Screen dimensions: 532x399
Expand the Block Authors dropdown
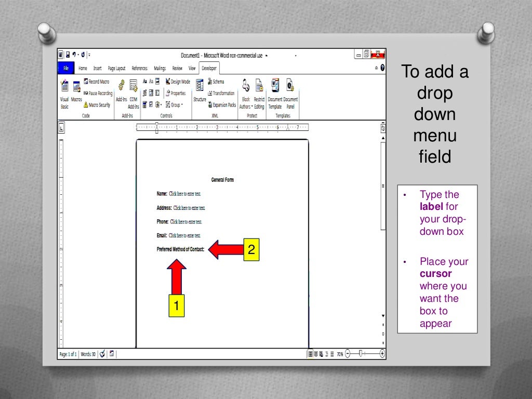pyautogui.click(x=246, y=94)
